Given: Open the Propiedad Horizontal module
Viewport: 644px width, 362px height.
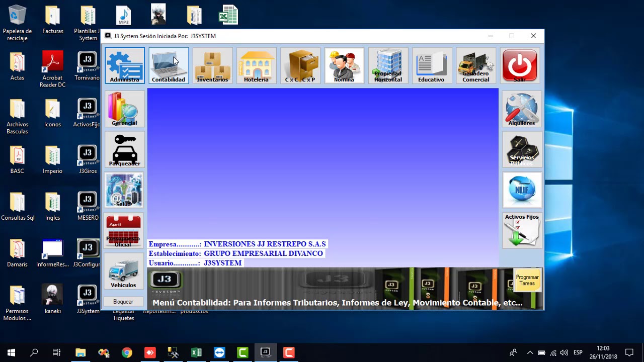Looking at the screenshot, I should [x=388, y=65].
